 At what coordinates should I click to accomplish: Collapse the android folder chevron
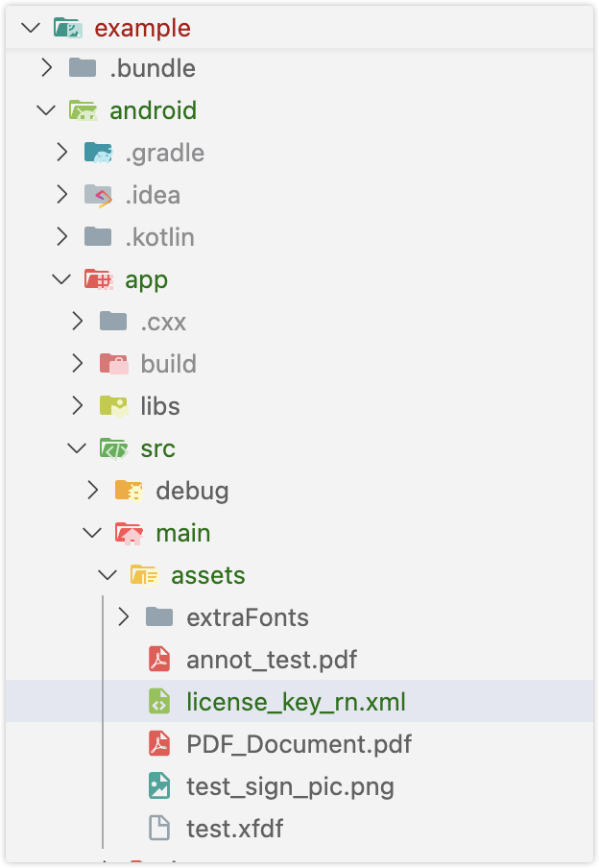(x=46, y=110)
